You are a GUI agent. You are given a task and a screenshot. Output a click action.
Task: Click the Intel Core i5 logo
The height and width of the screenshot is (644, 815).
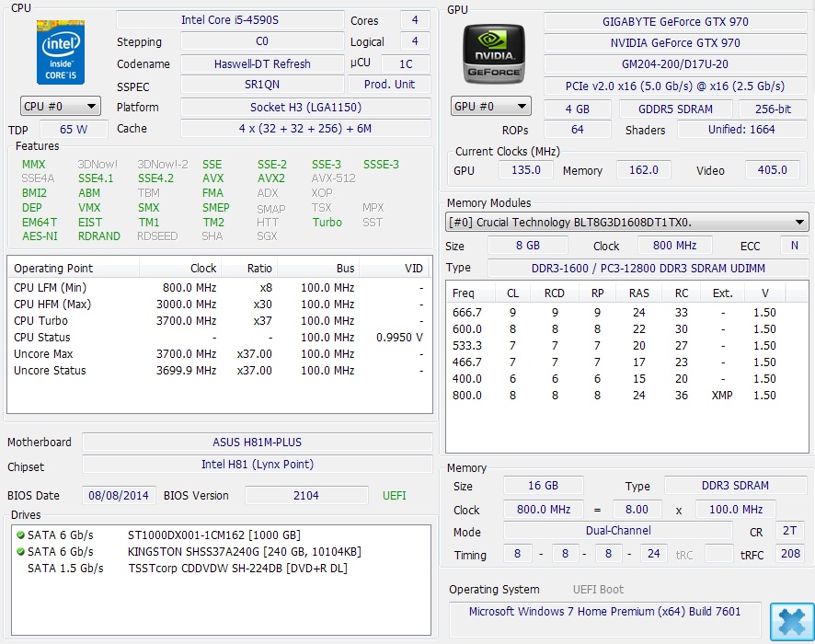pyautogui.click(x=61, y=52)
